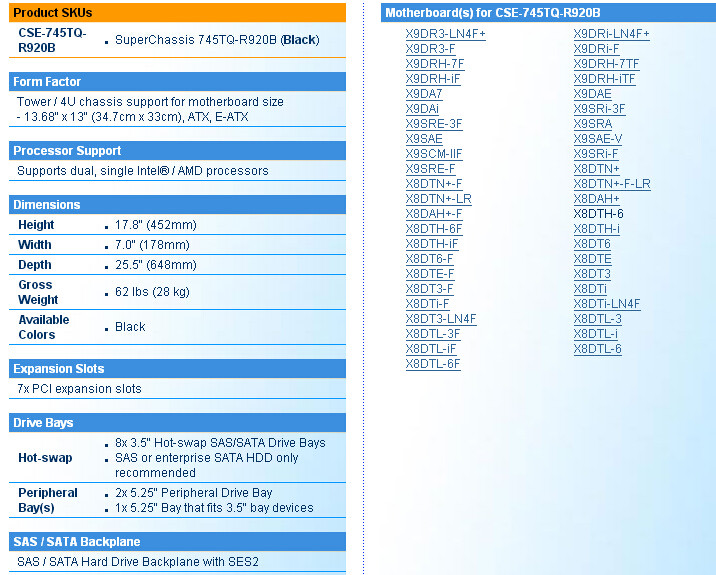Click the X8DTE link
The image size is (716, 575).
[592, 260]
